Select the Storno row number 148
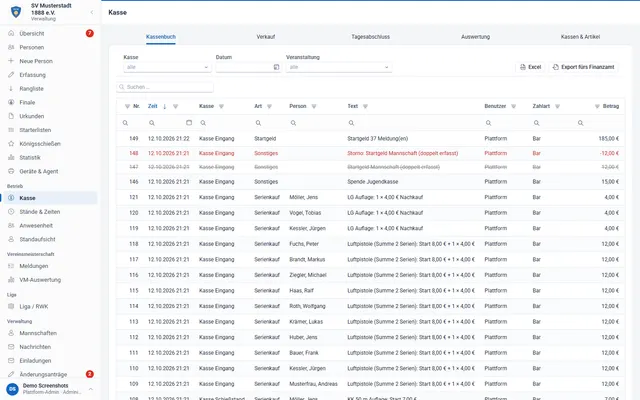The width and height of the screenshot is (640, 400). coord(134,153)
